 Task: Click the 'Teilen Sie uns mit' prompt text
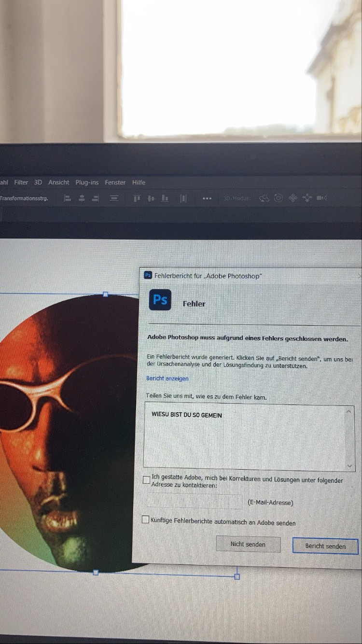pyautogui.click(x=207, y=397)
